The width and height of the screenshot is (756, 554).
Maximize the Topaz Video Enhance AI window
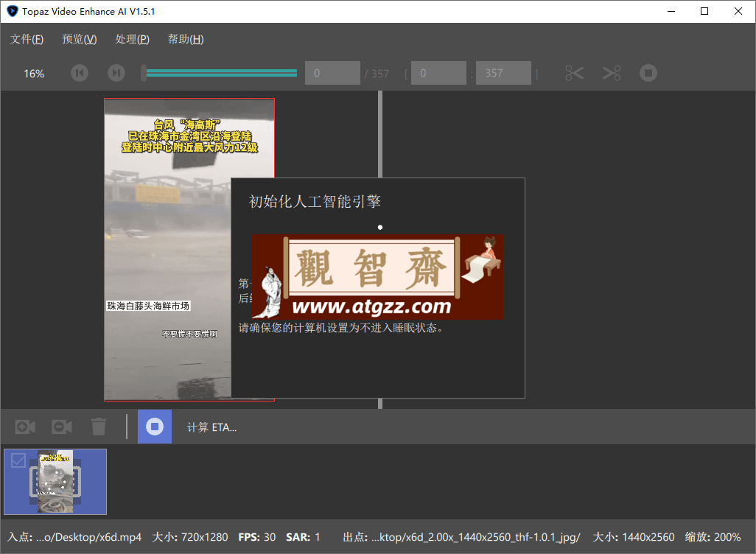point(704,11)
